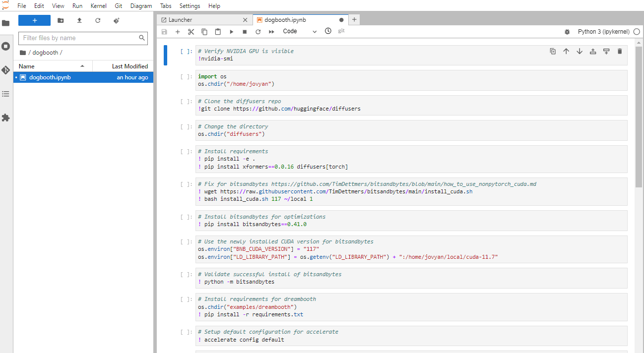Click the unsaved dot on dogbooth.ipynb tab
The height and width of the screenshot is (353, 644).
pos(341,20)
